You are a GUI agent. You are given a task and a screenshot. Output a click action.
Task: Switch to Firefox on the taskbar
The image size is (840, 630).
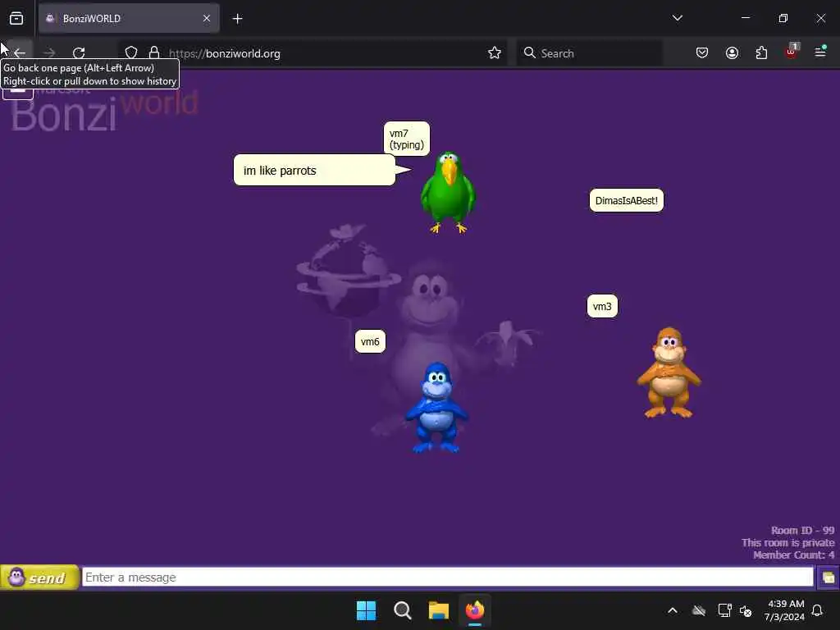(475, 610)
